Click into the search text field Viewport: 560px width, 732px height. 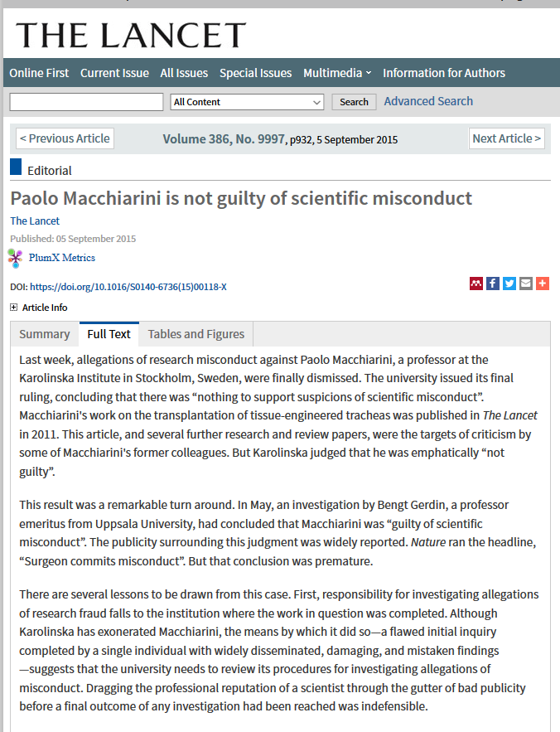(x=86, y=102)
